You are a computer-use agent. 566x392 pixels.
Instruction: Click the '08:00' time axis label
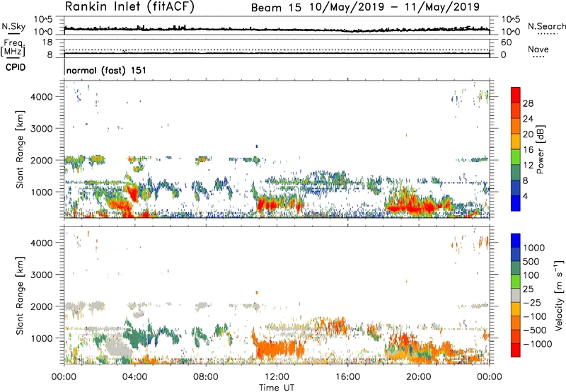pyautogui.click(x=206, y=377)
